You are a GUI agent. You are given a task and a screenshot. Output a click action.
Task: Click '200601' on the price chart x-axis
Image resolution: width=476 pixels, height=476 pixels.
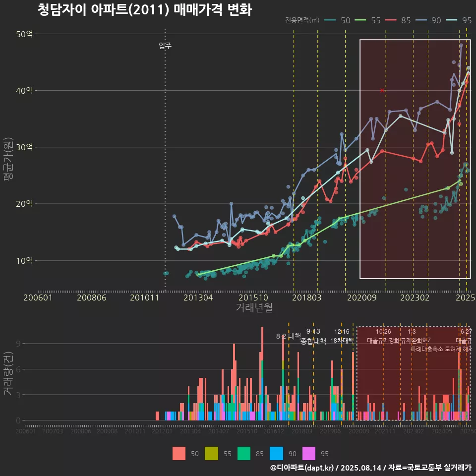point(38,297)
